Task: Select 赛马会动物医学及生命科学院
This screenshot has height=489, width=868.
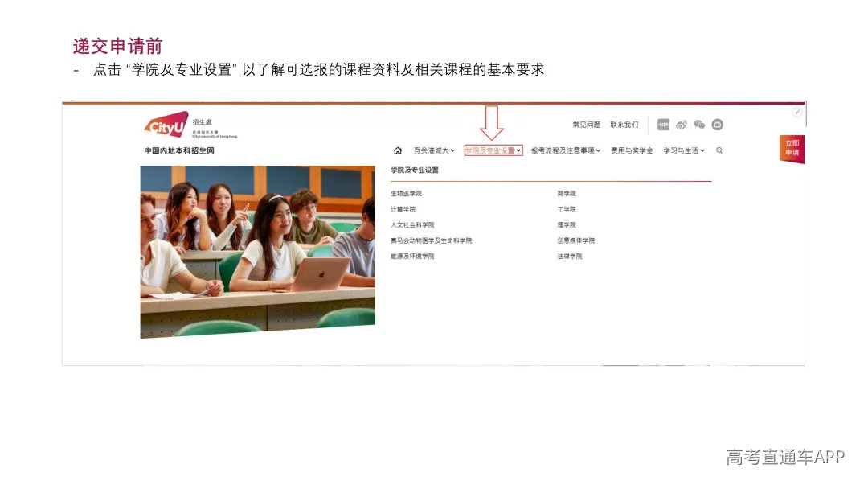Action: coord(432,241)
